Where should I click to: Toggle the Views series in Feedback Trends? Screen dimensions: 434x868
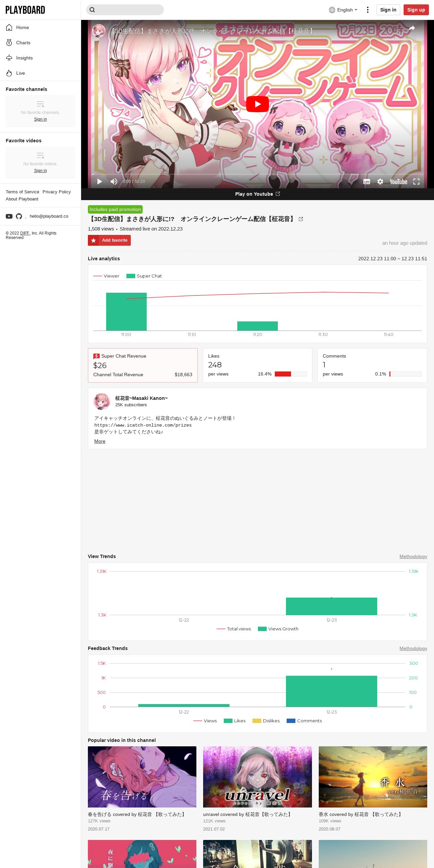pyautogui.click(x=205, y=721)
